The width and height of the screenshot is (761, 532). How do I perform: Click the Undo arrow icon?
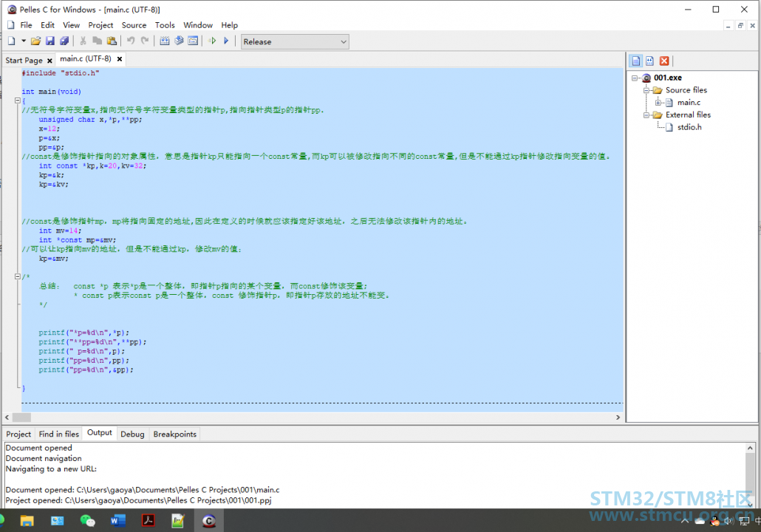tap(131, 41)
